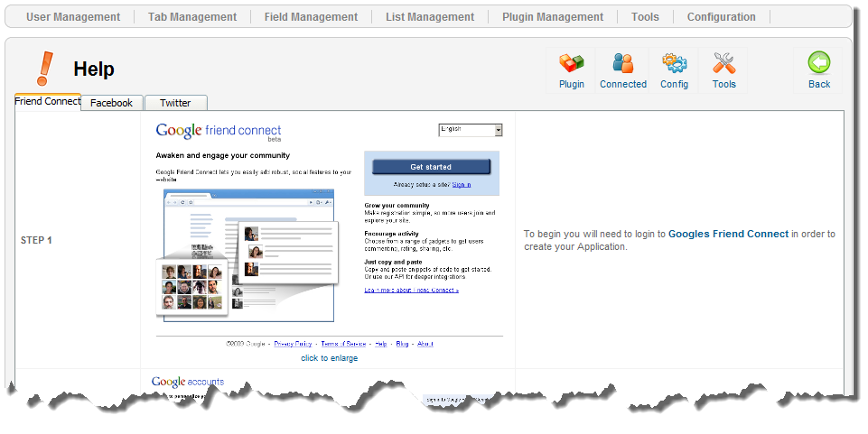The image size is (868, 434).
Task: Open the Tab Management menu
Action: 192,17
